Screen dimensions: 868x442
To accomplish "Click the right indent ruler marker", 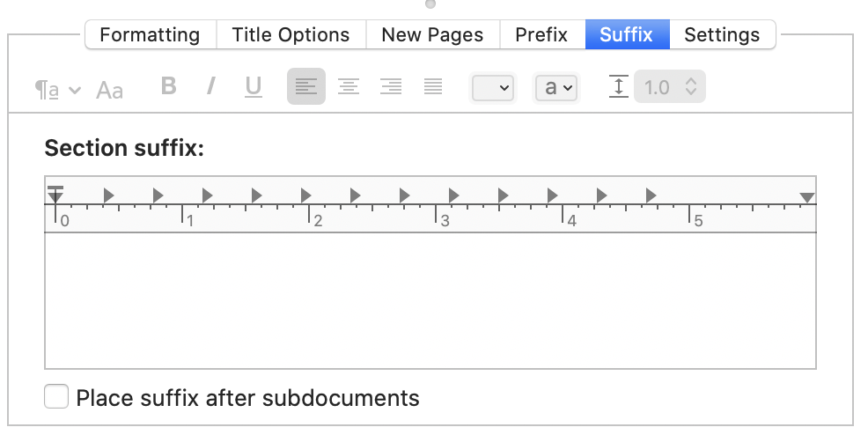I will point(807,198).
